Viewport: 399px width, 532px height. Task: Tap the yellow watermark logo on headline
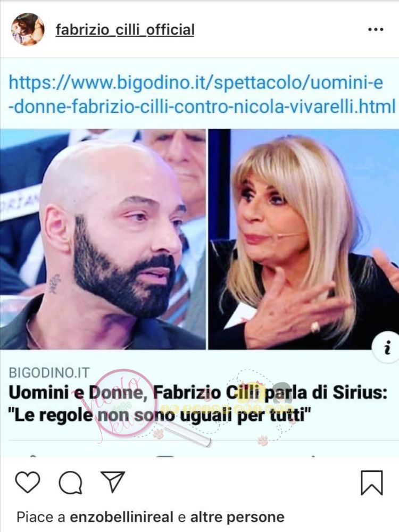pyautogui.click(x=260, y=404)
